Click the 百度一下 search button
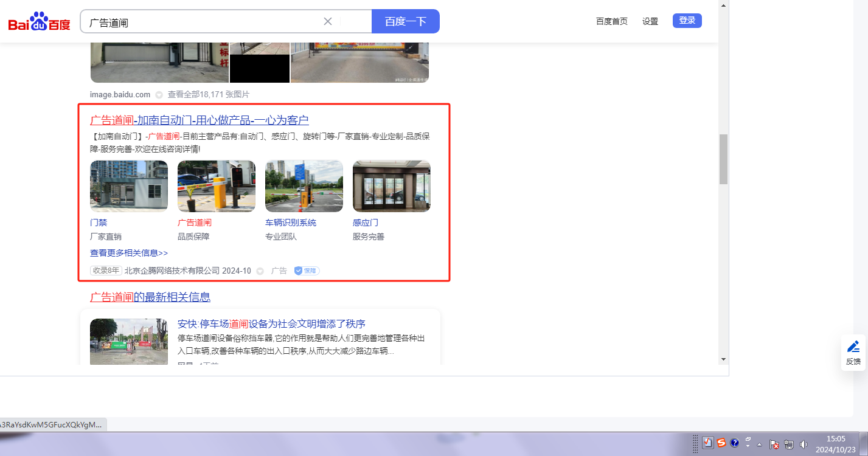Viewport: 868px width, 456px height. (x=406, y=21)
